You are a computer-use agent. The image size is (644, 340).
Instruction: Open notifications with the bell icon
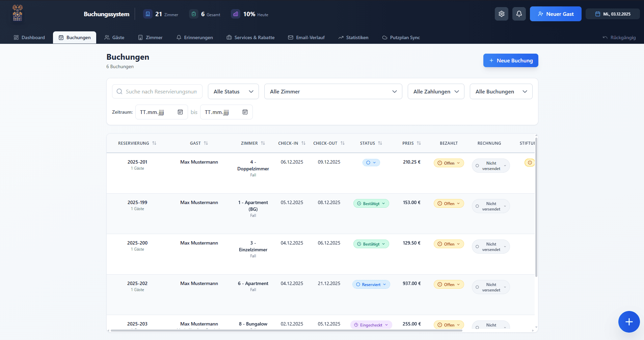(x=519, y=14)
